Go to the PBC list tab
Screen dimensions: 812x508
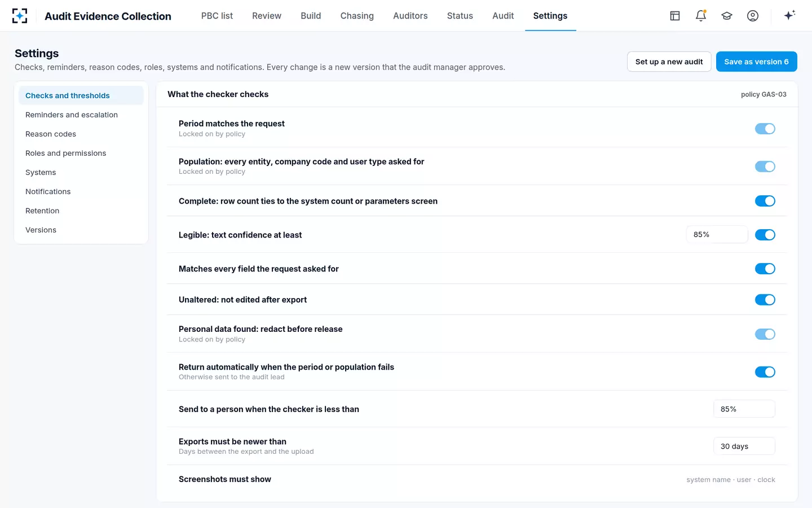pos(217,16)
